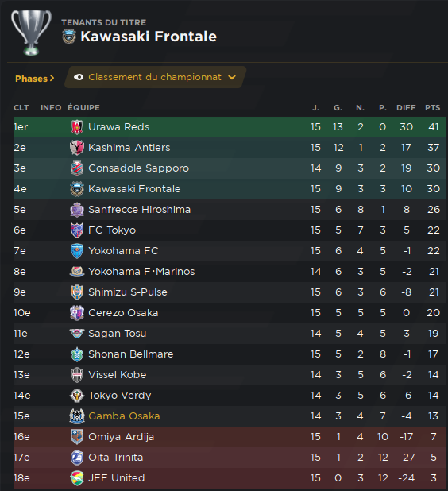Click the silver trophy icon
448x491 pixels.
(x=31, y=33)
